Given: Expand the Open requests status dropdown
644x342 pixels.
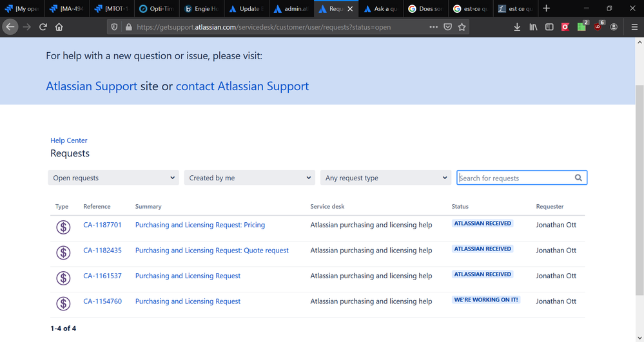Looking at the screenshot, I should click(113, 178).
